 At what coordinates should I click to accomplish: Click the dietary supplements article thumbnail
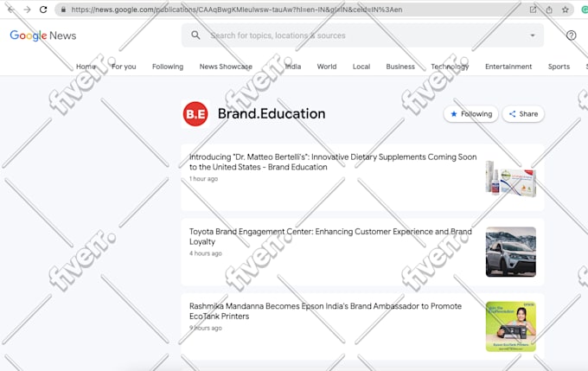511,177
